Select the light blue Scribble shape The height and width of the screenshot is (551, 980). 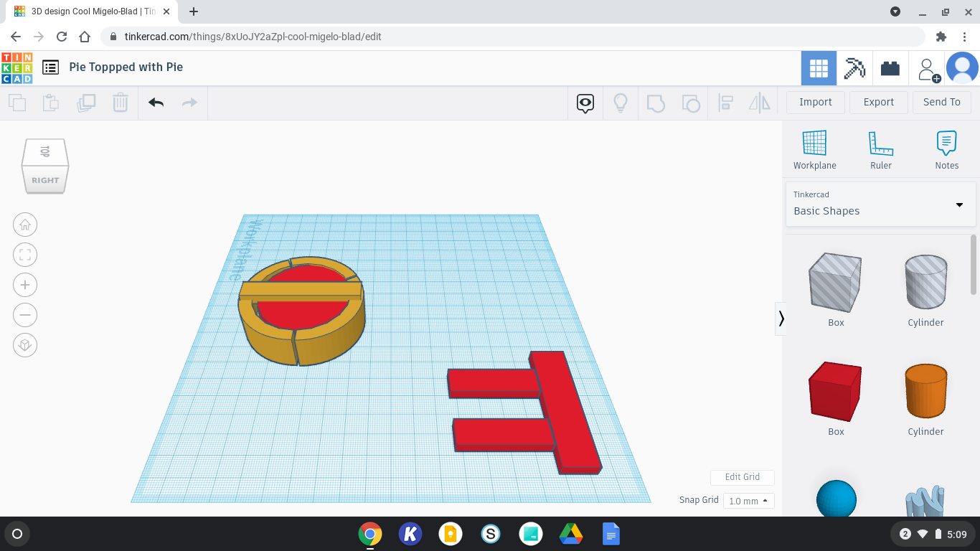click(x=925, y=501)
